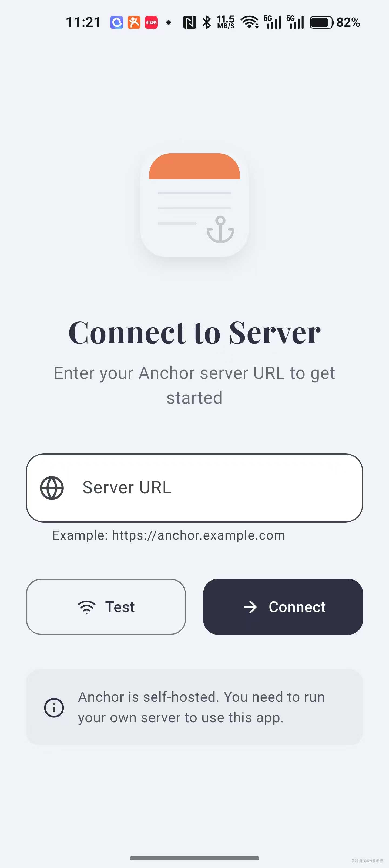Tap the anchor symbol on the logo
Screen dimensions: 389x868
[x=220, y=229]
